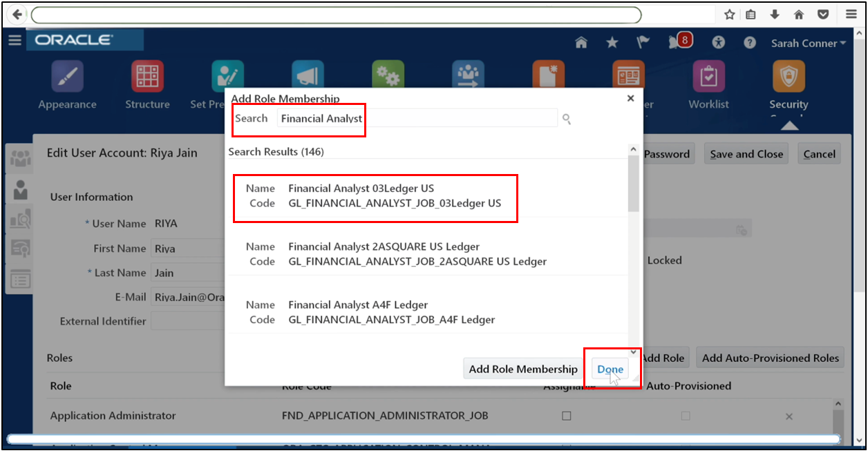868x453 pixels.
Task: Open the browser menu button
Action: (851, 15)
